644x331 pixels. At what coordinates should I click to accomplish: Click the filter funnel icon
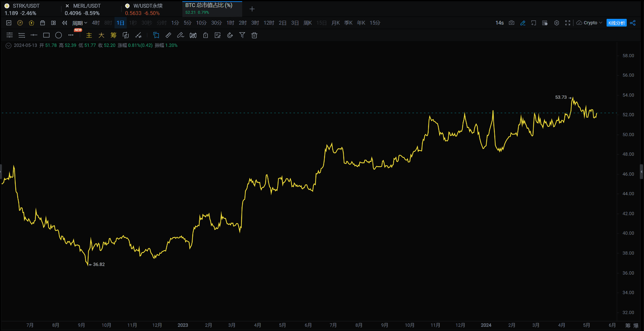[242, 35]
